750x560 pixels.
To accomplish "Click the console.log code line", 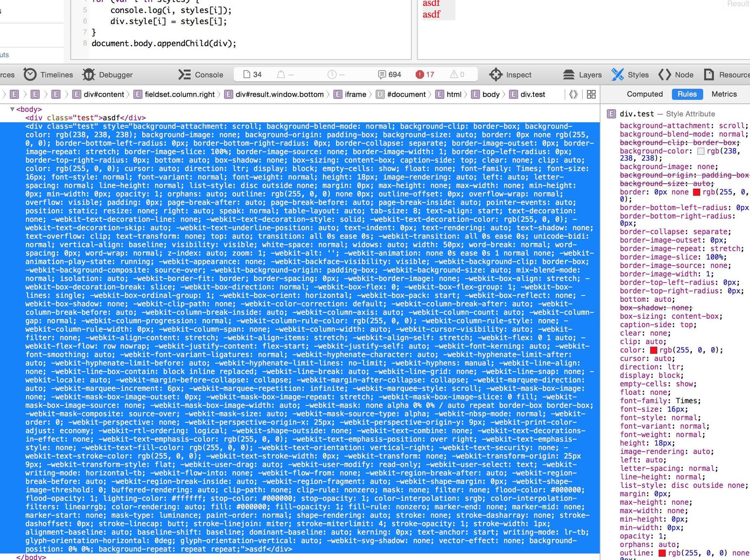I will point(171,10).
